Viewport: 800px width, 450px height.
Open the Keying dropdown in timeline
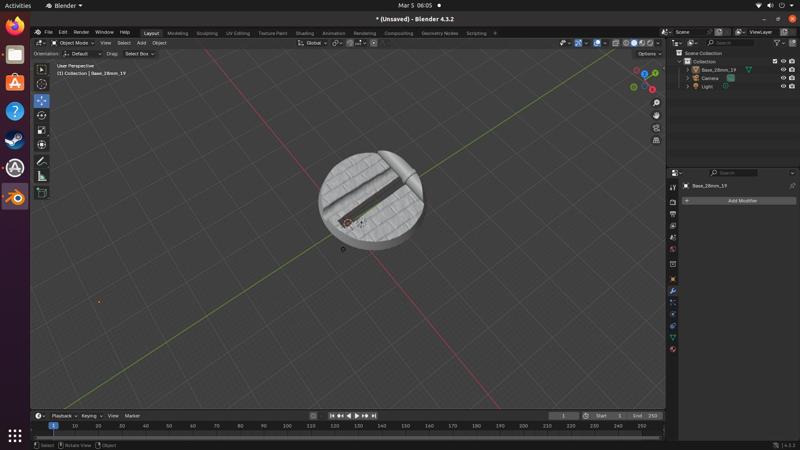(92, 416)
